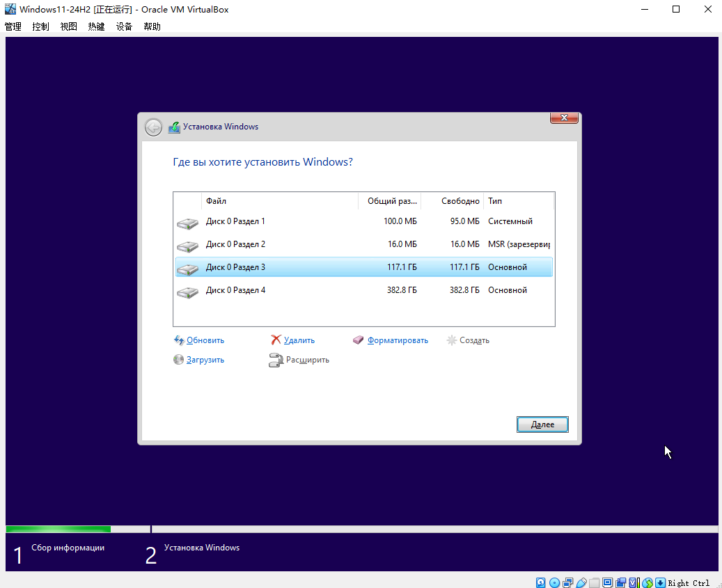Click the Файл column header

(279, 201)
